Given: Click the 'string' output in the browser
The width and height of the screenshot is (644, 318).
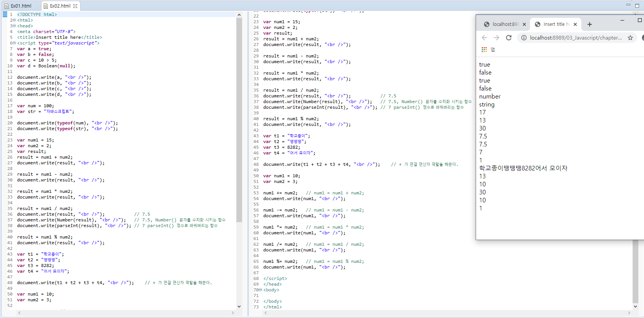Looking at the screenshot, I should coord(487,105).
